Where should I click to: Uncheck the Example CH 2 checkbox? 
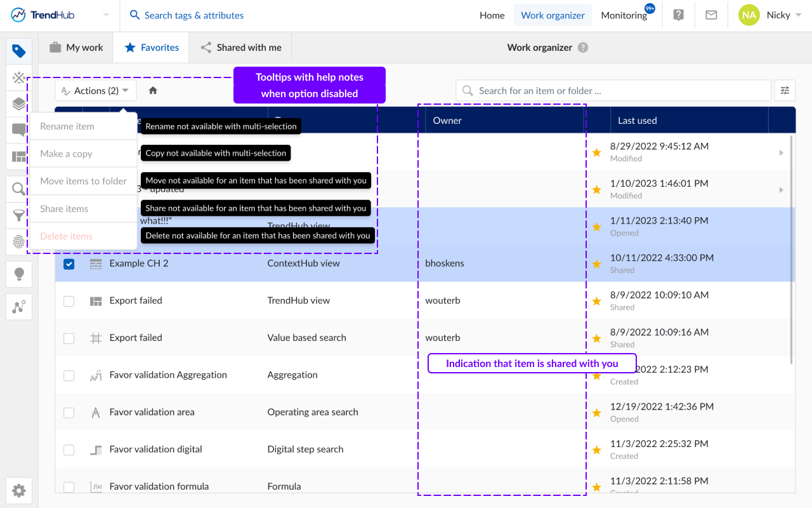69,264
